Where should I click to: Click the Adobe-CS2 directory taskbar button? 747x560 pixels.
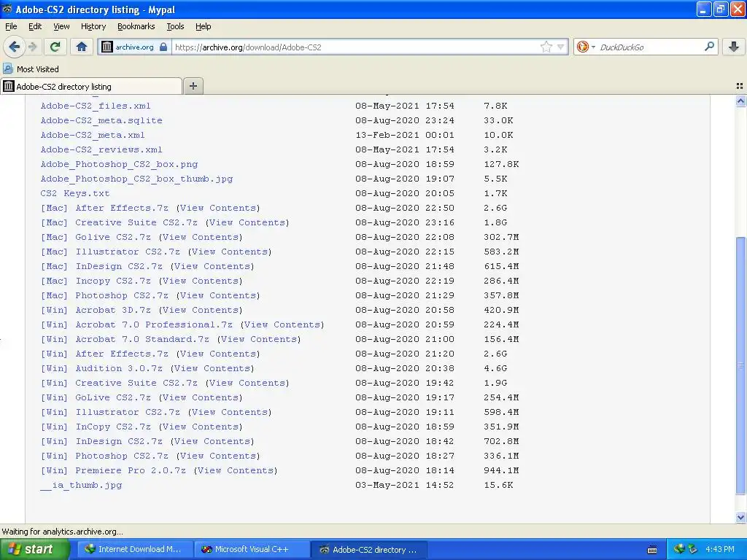click(x=368, y=549)
